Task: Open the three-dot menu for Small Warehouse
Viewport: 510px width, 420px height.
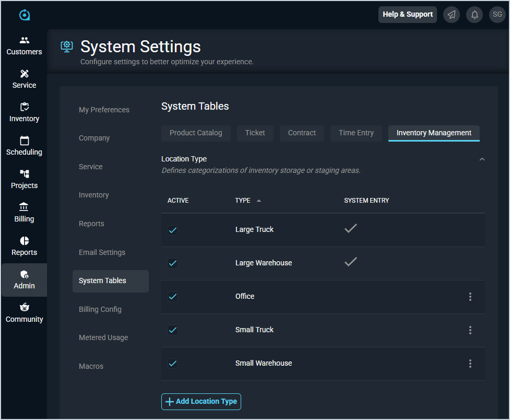Action: (x=470, y=364)
